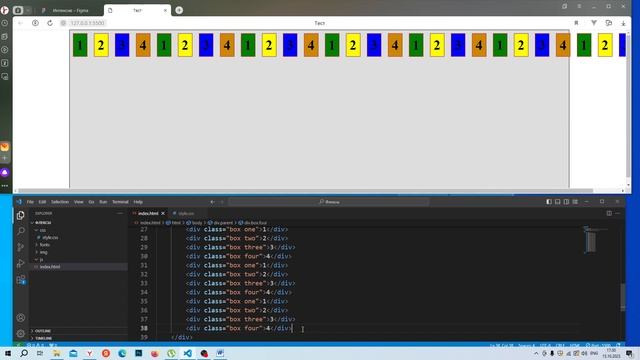Open the Extensions view
Image resolution: width=640 pixels, height=360 pixels.
click(20, 280)
